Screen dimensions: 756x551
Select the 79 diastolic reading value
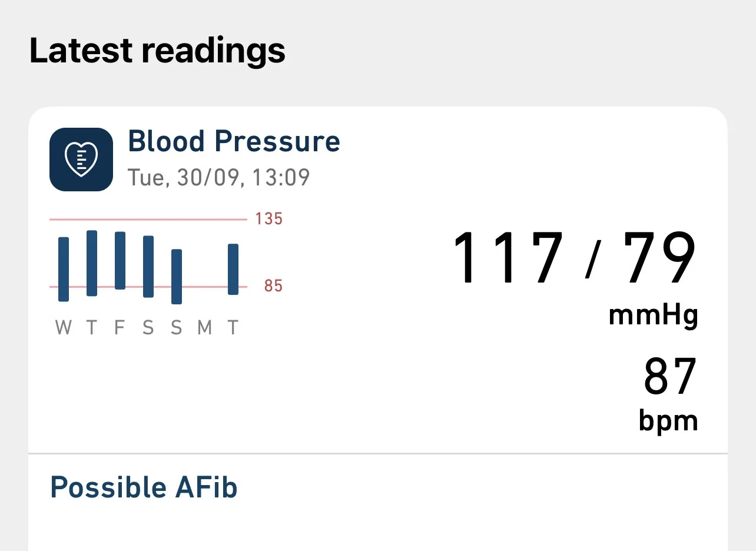point(659,258)
